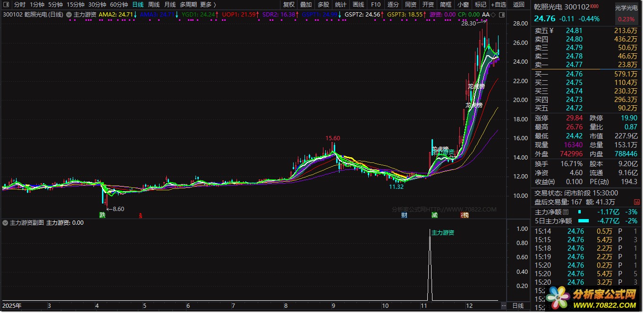Switch to 60分钟 period
This screenshot has width=644, height=313.
[x=119, y=5]
